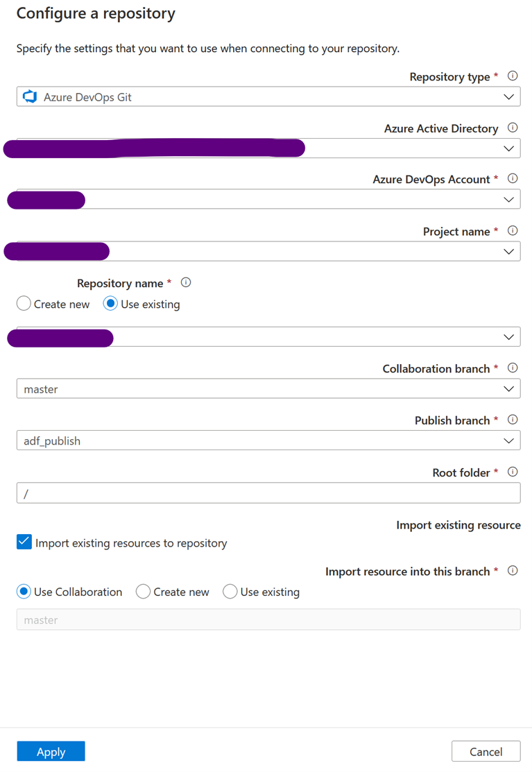The height and width of the screenshot is (772, 532).
Task: Open the Repository type dropdown
Action: [508, 96]
